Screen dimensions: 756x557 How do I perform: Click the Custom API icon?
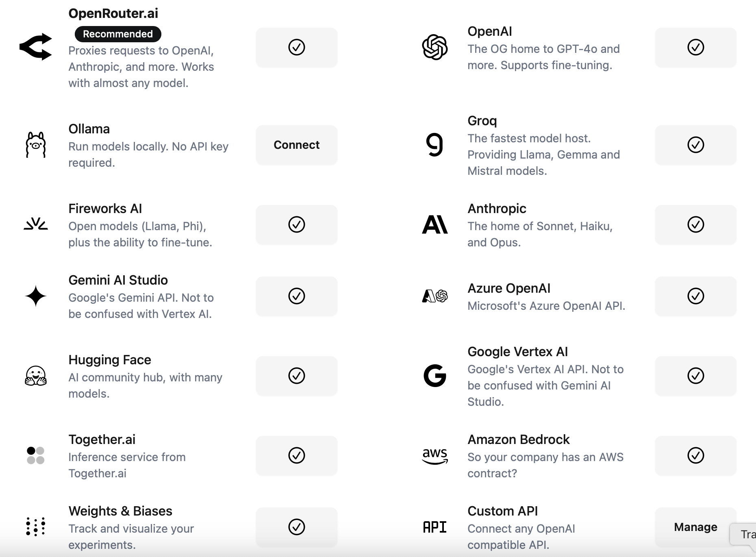click(435, 527)
